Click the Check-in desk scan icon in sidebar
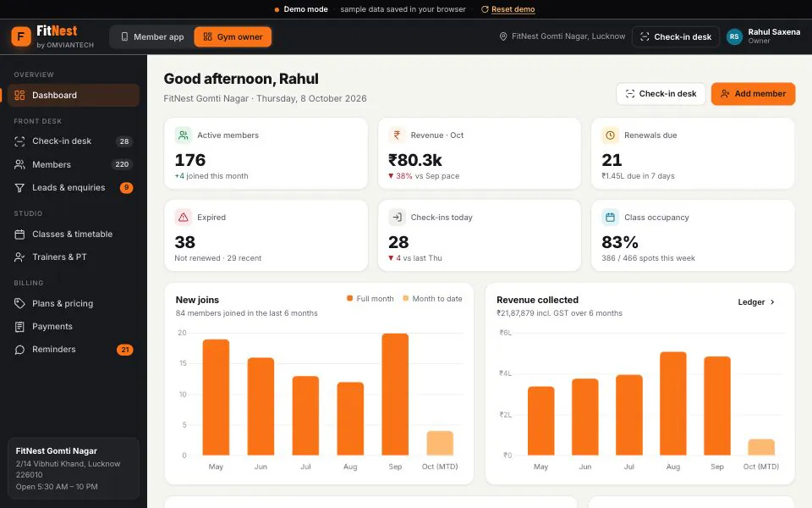812x508 pixels. click(x=19, y=141)
